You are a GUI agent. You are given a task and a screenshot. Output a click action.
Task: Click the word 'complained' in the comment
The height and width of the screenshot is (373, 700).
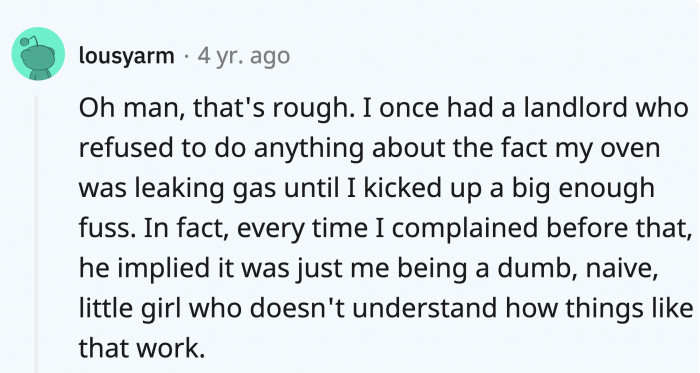(465, 229)
